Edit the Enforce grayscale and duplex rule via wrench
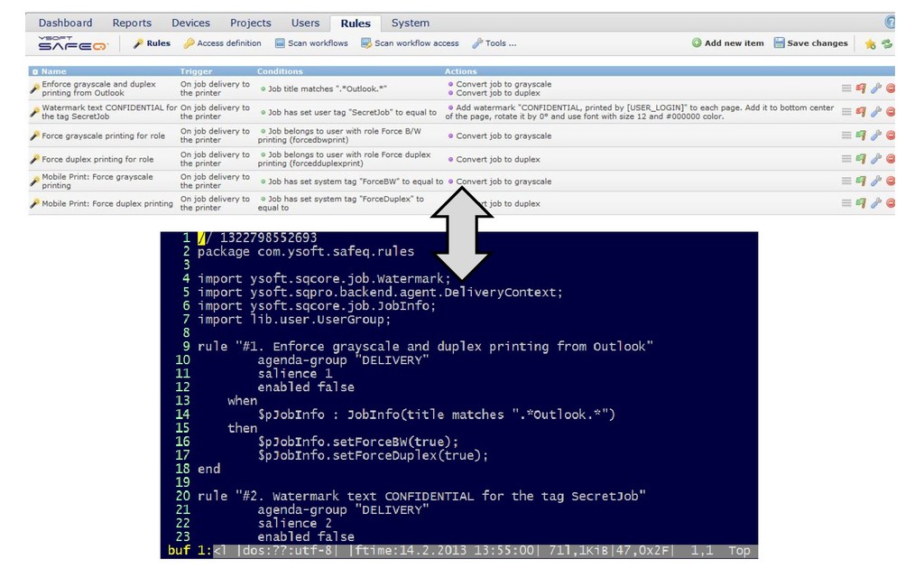Image resolution: width=924 pixels, height=578 pixels. pos(875,89)
